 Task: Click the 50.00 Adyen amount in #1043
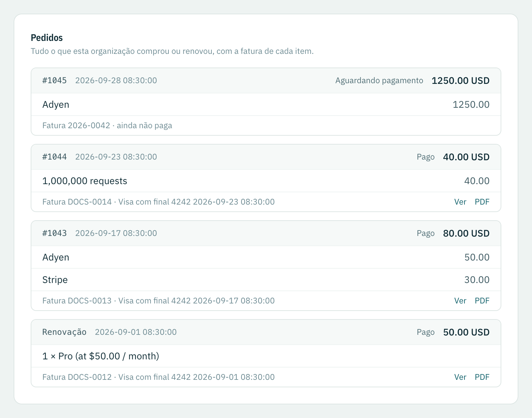click(x=477, y=257)
